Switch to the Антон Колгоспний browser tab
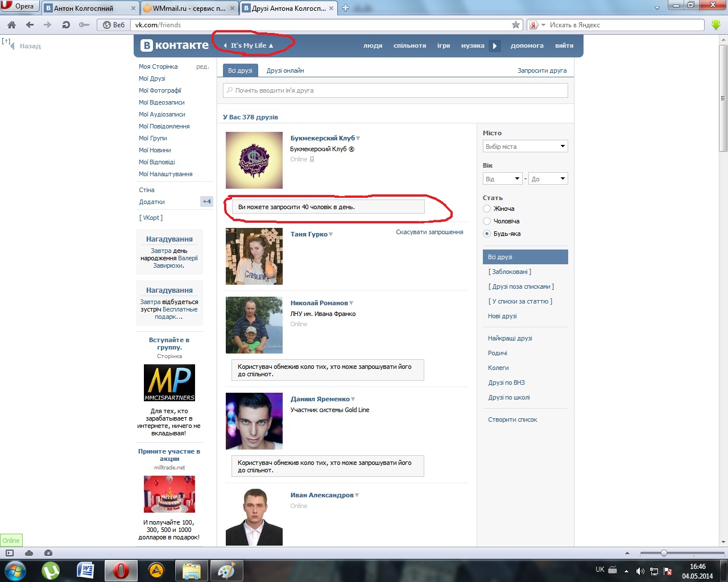Image resolution: width=728 pixels, height=582 pixels. tap(84, 8)
